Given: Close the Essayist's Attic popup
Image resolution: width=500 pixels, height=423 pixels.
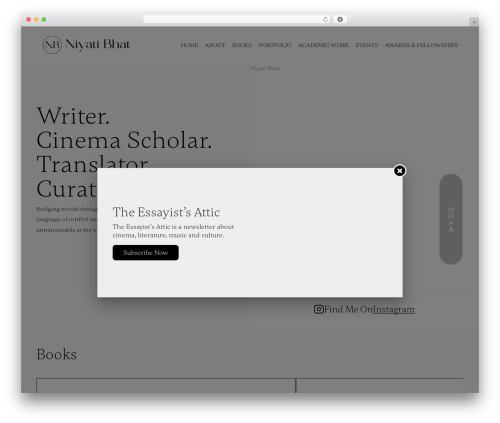Looking at the screenshot, I should click(x=399, y=171).
